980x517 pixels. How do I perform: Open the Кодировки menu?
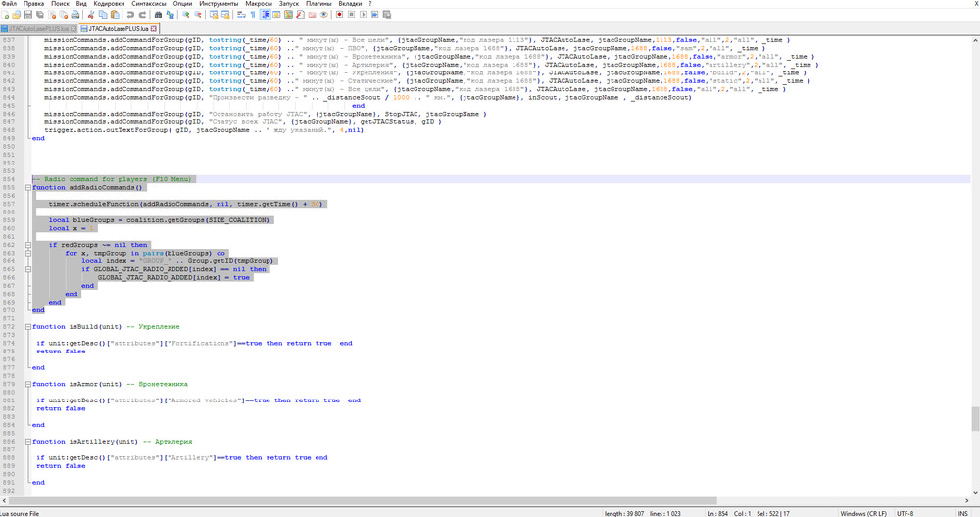pyautogui.click(x=109, y=3)
